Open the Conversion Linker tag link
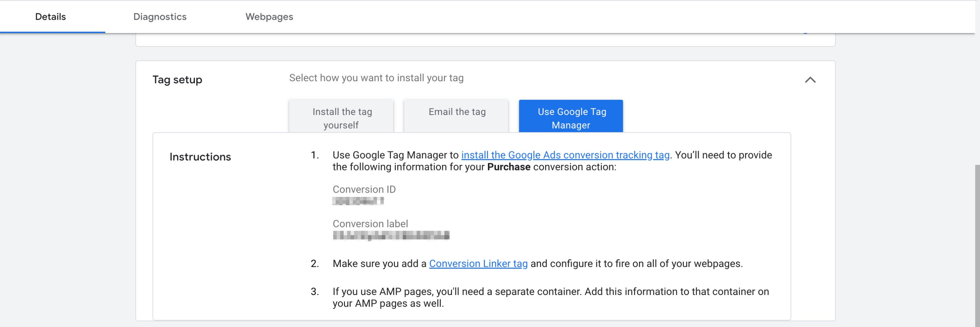This screenshot has width=980, height=327. click(478, 264)
